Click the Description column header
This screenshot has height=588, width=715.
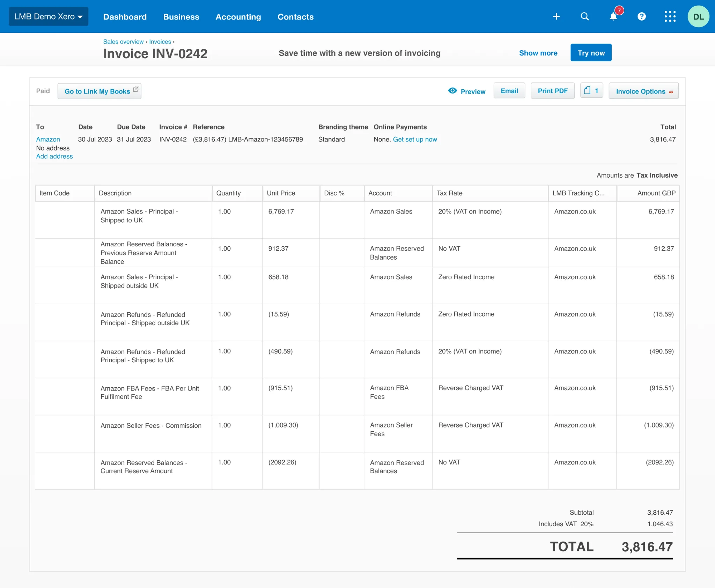(153, 193)
